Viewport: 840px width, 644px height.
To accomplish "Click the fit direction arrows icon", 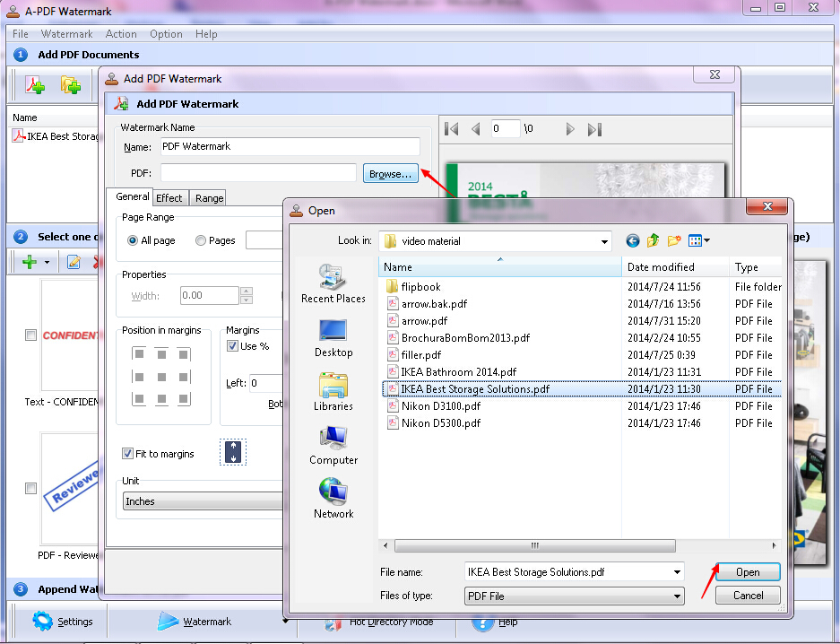I will [233, 452].
